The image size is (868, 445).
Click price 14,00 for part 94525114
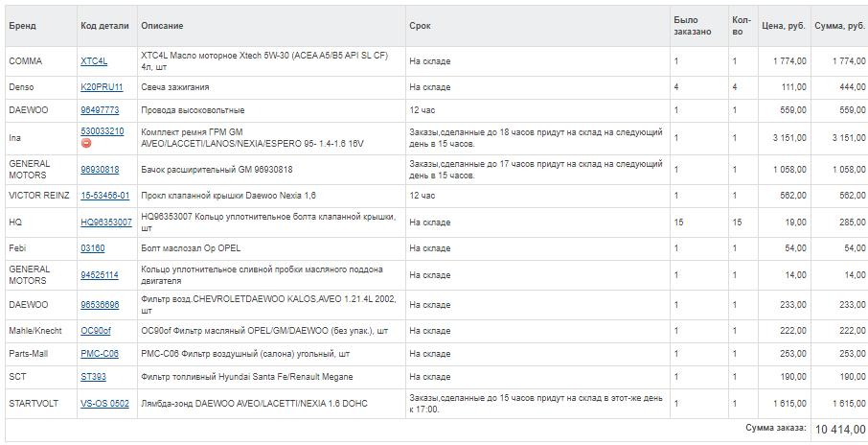[796, 275]
